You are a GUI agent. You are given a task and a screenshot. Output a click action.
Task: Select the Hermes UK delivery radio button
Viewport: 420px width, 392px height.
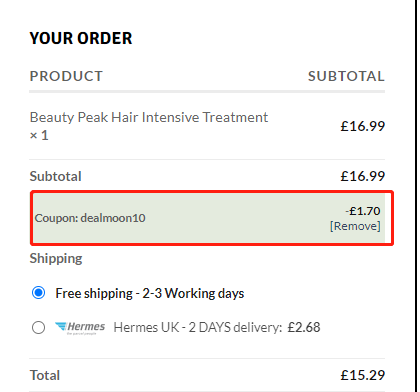click(x=38, y=327)
